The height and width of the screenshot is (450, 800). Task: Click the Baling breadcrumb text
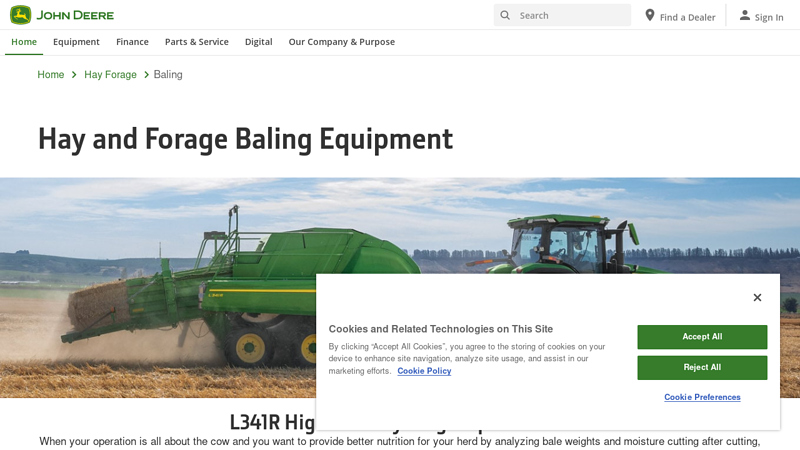pos(168,74)
